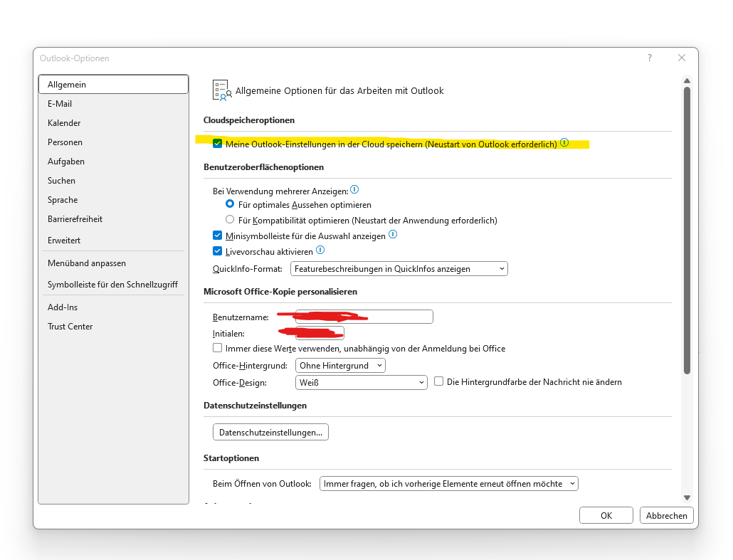733x560 pixels.
Task: Open the QuickInfo-Format dropdown
Action: (x=399, y=269)
